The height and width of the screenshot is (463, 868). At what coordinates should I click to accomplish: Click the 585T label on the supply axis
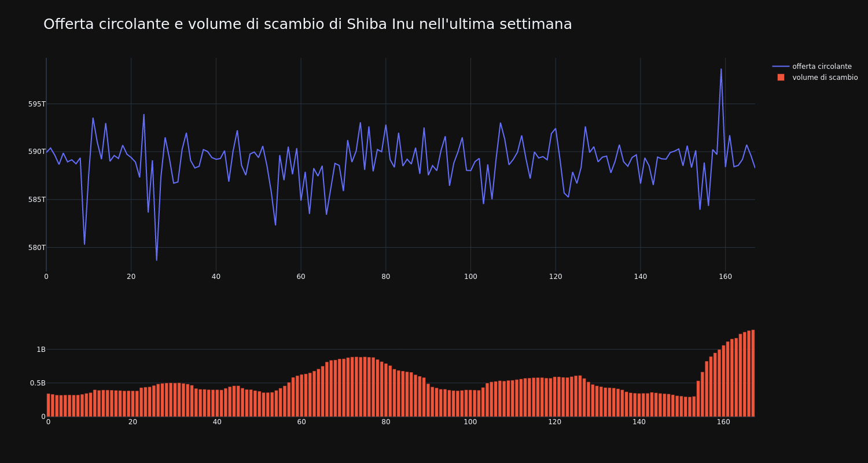[x=36, y=200]
